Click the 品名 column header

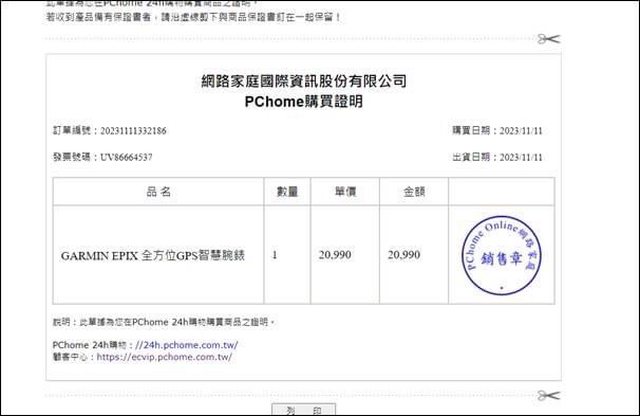(x=158, y=190)
